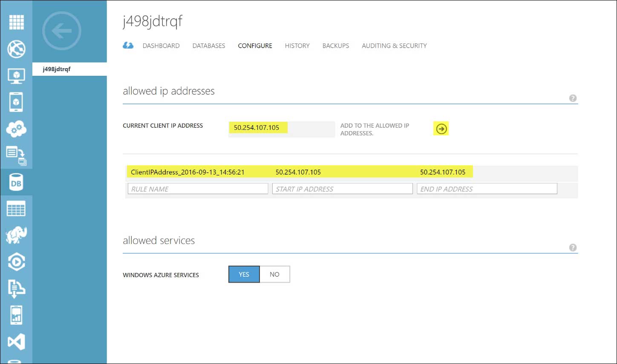Switch to the DATABASES tab

click(x=209, y=46)
